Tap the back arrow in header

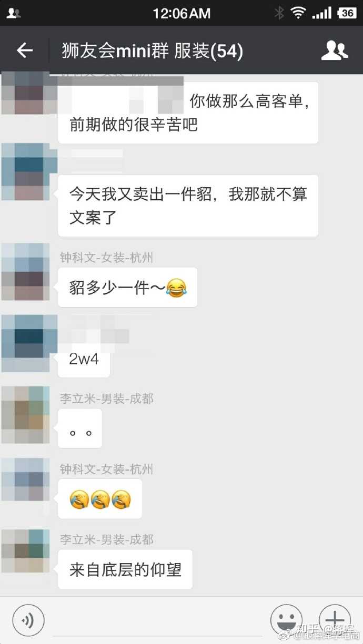point(25,50)
